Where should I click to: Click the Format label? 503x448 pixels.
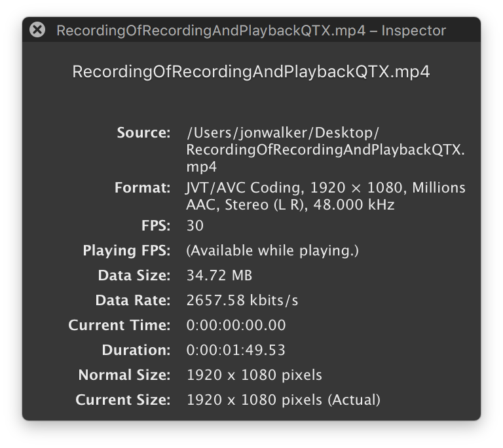tap(142, 188)
